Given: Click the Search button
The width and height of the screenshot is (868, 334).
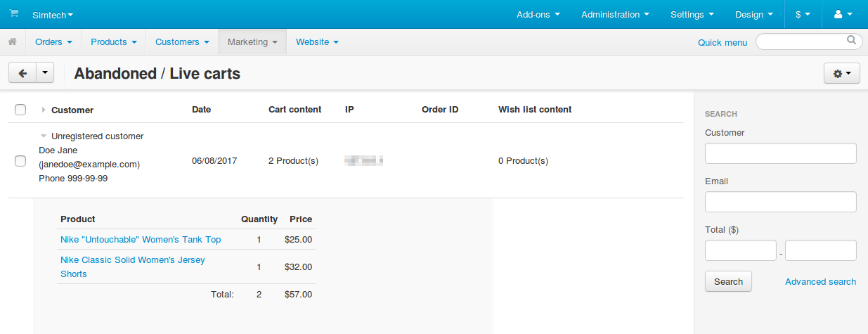Looking at the screenshot, I should click(728, 281).
